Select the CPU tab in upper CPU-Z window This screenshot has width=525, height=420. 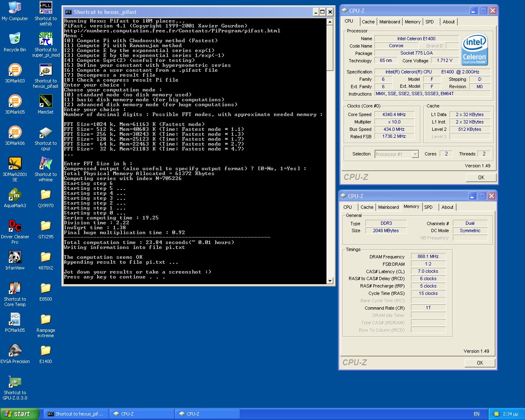pyautogui.click(x=349, y=21)
